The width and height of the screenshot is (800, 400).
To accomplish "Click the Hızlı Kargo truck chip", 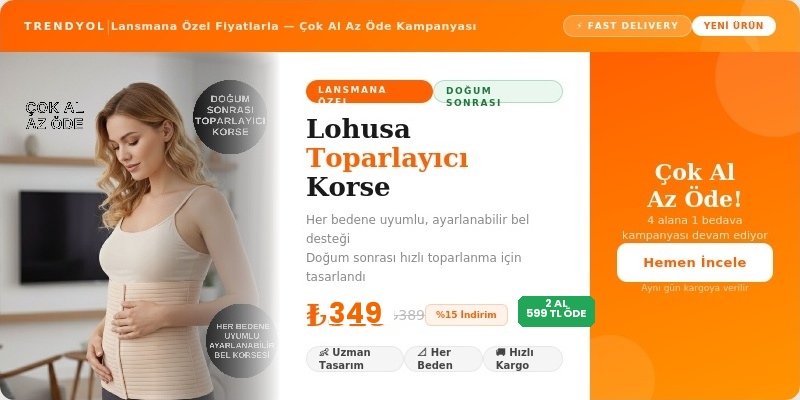I will [522, 359].
